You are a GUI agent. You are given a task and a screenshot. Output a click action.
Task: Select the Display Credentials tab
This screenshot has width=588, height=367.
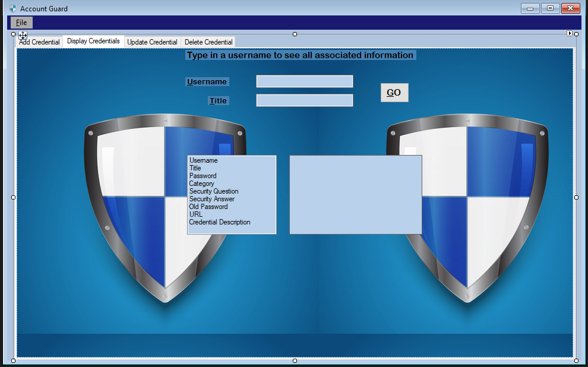pos(93,41)
